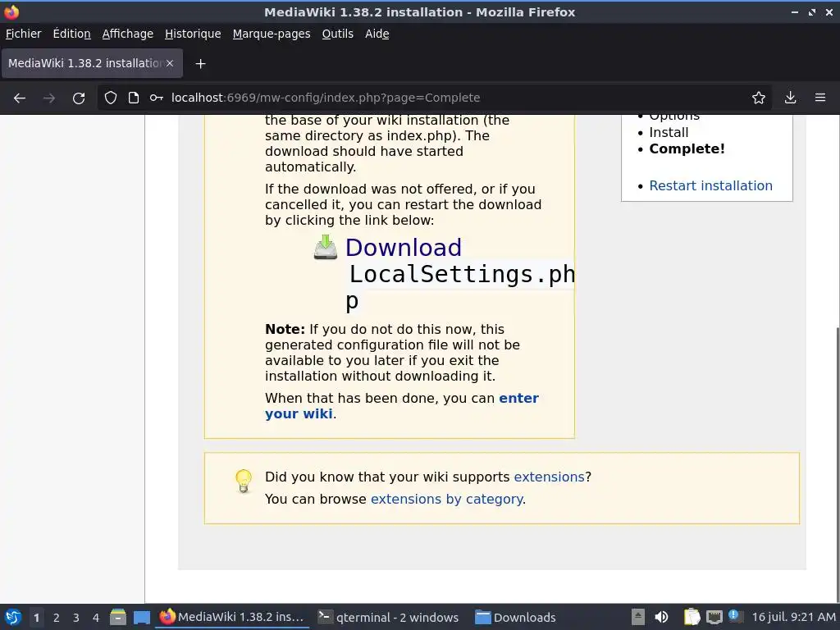This screenshot has width=840, height=630.
Task: Reload the current page
Action: pos(79,98)
